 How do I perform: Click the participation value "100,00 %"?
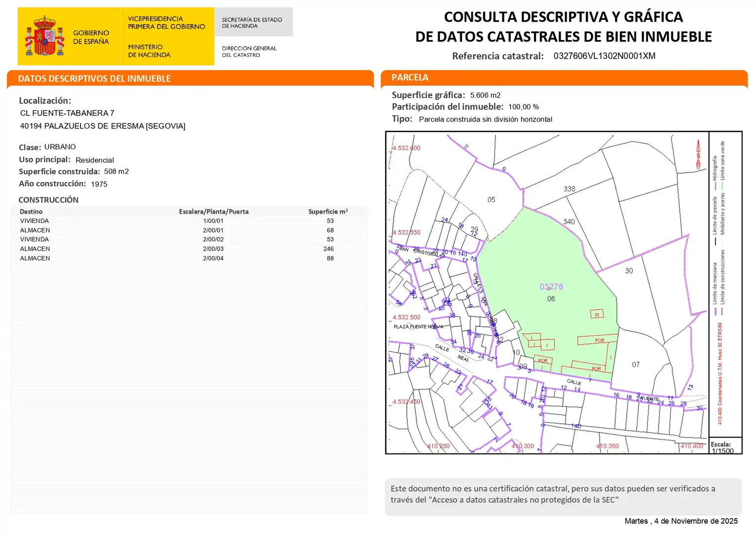(x=524, y=107)
